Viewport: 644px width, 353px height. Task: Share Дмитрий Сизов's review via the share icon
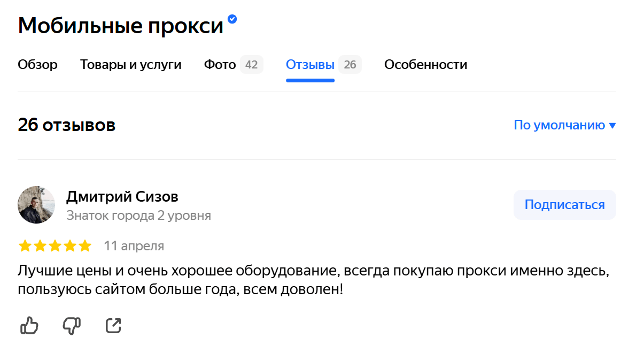(113, 325)
